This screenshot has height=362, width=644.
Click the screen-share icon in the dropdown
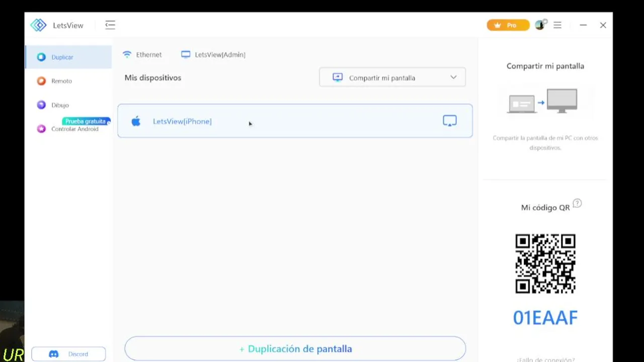[x=338, y=77]
